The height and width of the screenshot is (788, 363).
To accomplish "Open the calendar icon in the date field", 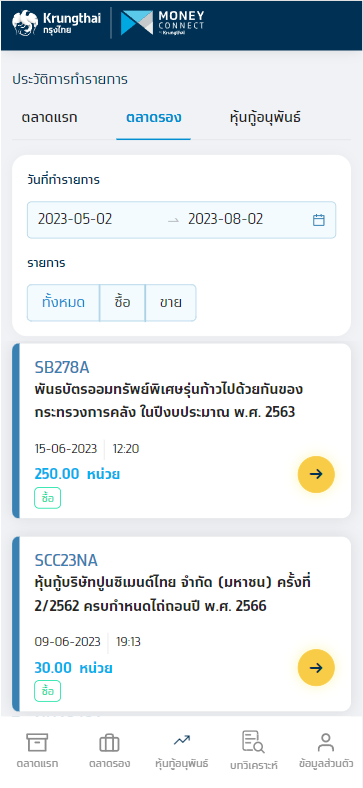I will click(x=319, y=220).
